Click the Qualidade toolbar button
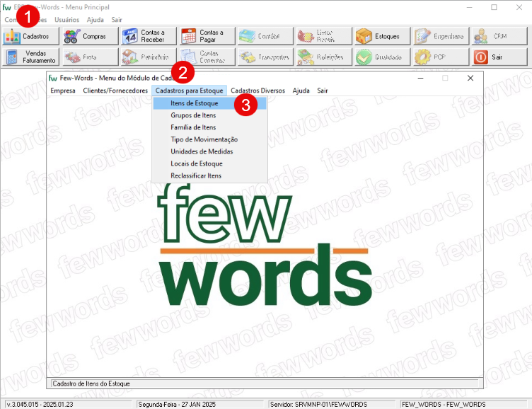The width and height of the screenshot is (532, 409). pyautogui.click(x=382, y=57)
